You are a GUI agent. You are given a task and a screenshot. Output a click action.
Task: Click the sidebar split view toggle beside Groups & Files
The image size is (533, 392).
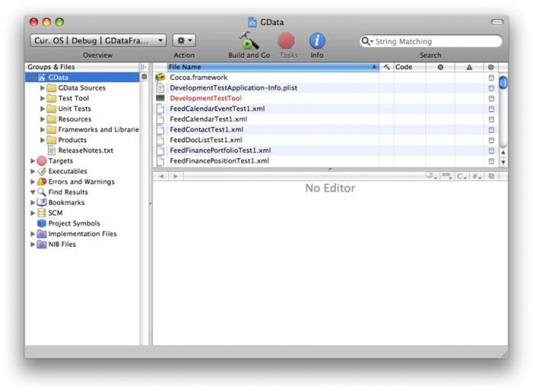(x=144, y=67)
